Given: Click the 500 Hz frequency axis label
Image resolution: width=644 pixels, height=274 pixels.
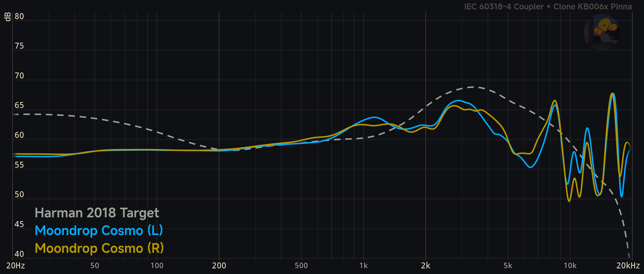Looking at the screenshot, I should [x=301, y=266].
